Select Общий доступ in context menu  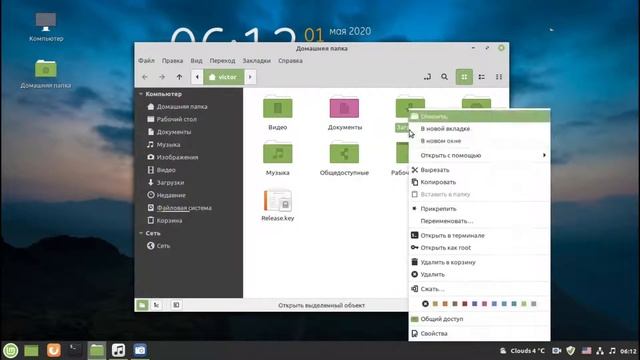pos(479,319)
